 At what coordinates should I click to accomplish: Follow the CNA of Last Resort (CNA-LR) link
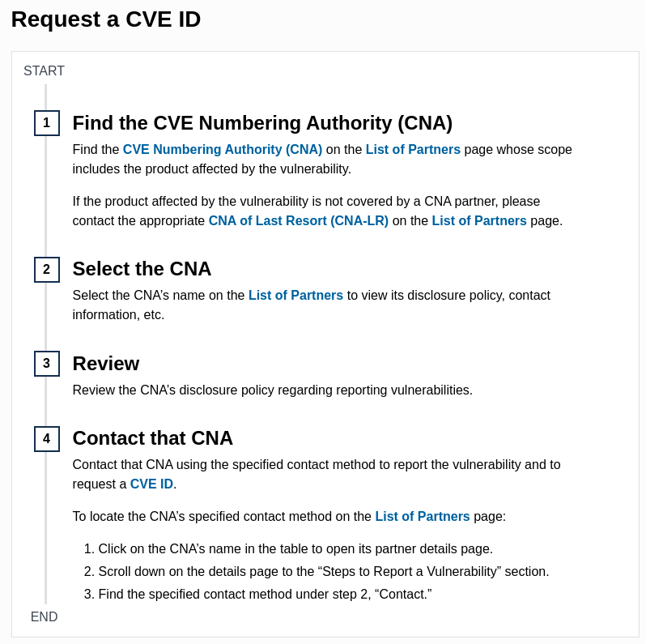298,221
